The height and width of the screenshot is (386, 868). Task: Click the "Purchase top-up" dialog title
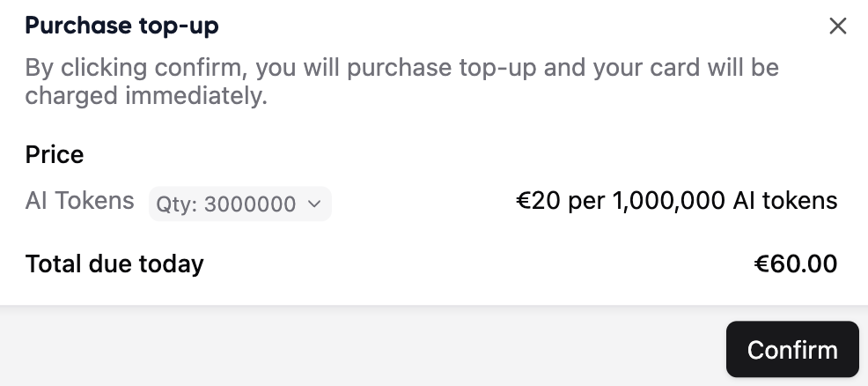pos(121,26)
